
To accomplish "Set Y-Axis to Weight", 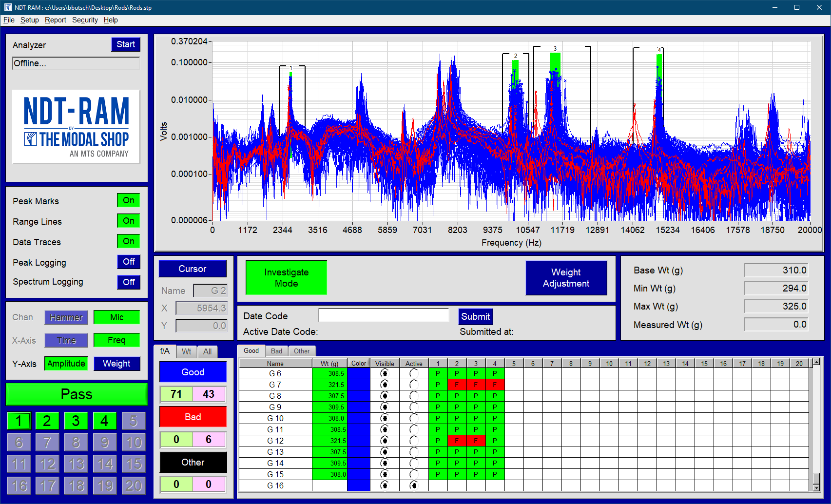I will [117, 364].
